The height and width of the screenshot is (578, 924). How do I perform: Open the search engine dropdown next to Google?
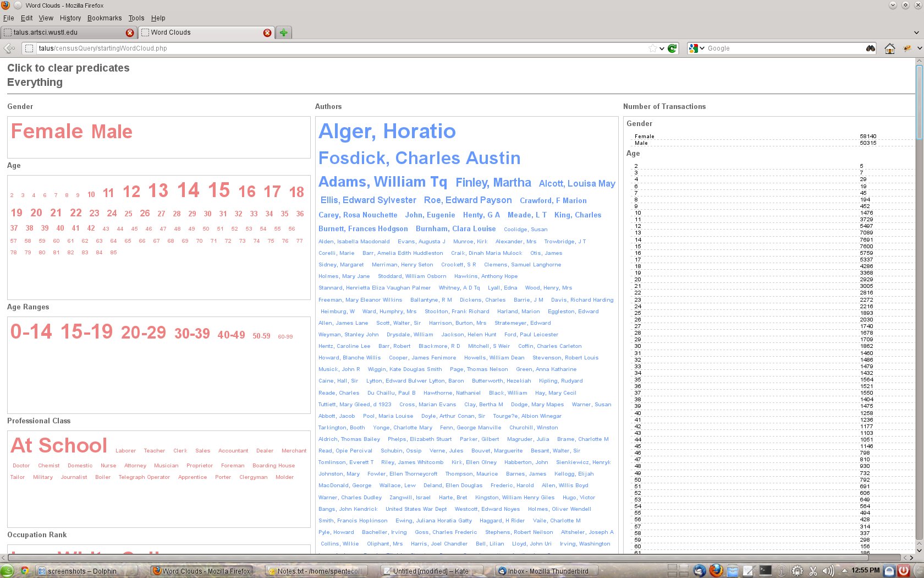click(x=702, y=48)
